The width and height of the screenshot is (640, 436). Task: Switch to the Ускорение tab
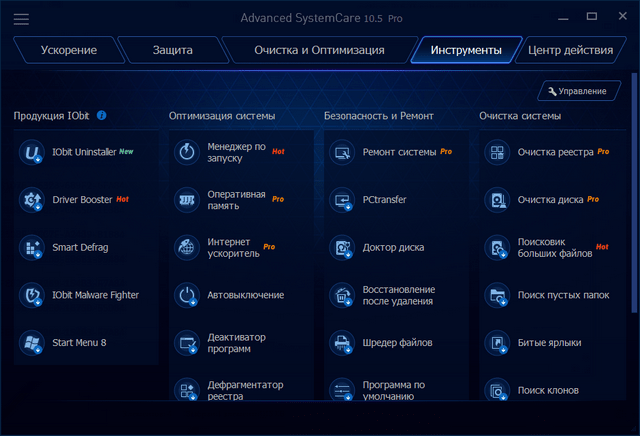(x=68, y=50)
